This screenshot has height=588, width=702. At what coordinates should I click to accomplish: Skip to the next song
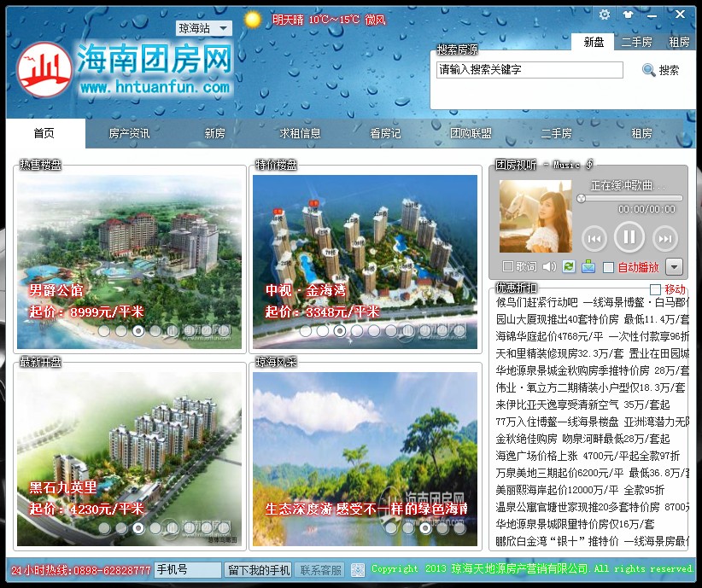tap(664, 237)
